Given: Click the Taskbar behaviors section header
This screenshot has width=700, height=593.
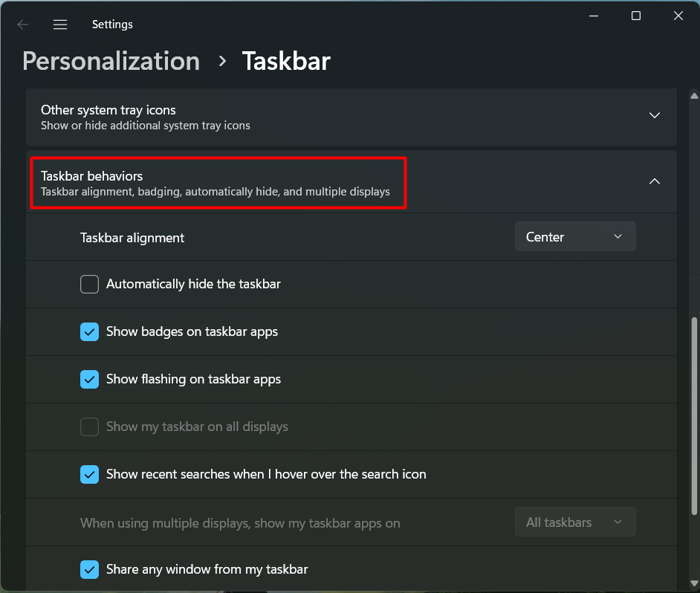Looking at the screenshot, I should pyautogui.click(x=215, y=183).
